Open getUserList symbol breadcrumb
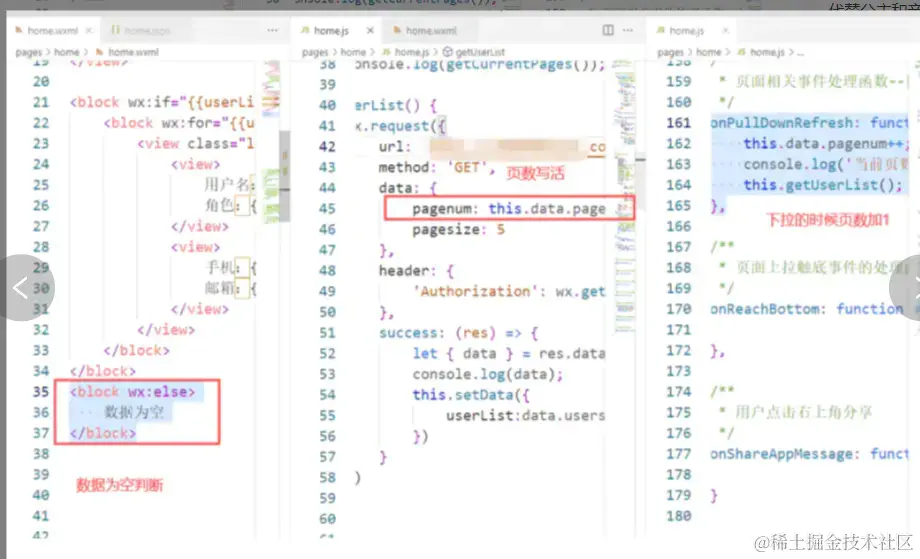The width and height of the screenshot is (920, 559). (x=480, y=52)
